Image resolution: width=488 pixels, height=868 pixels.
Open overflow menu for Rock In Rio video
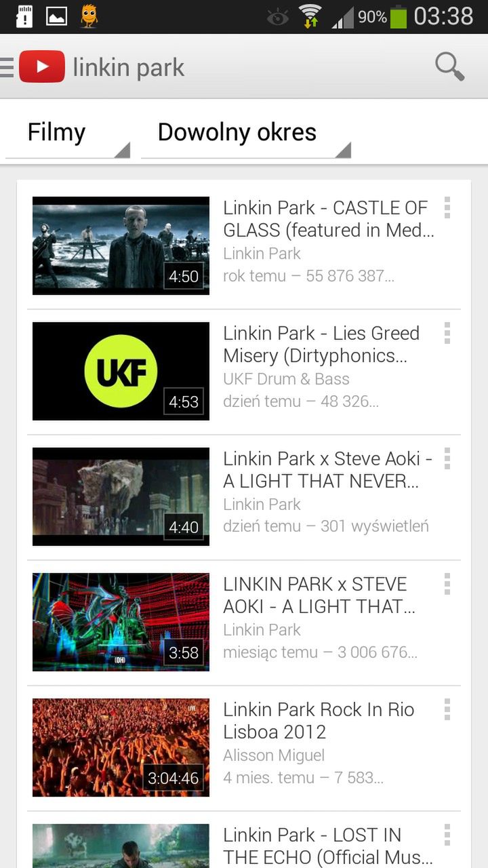pyautogui.click(x=447, y=709)
